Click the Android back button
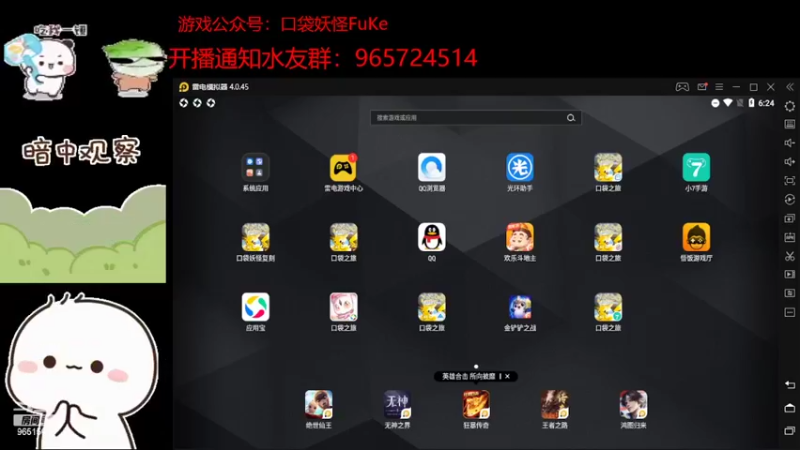 pyautogui.click(x=790, y=385)
